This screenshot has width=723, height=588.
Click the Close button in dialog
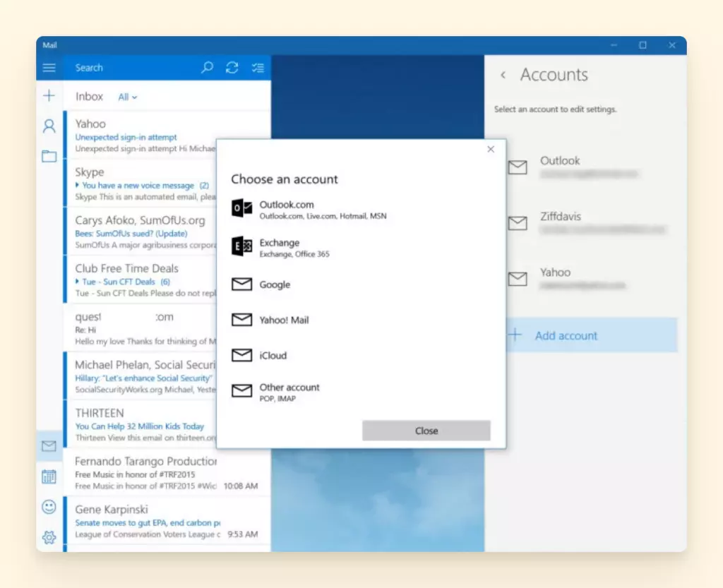pyautogui.click(x=426, y=431)
